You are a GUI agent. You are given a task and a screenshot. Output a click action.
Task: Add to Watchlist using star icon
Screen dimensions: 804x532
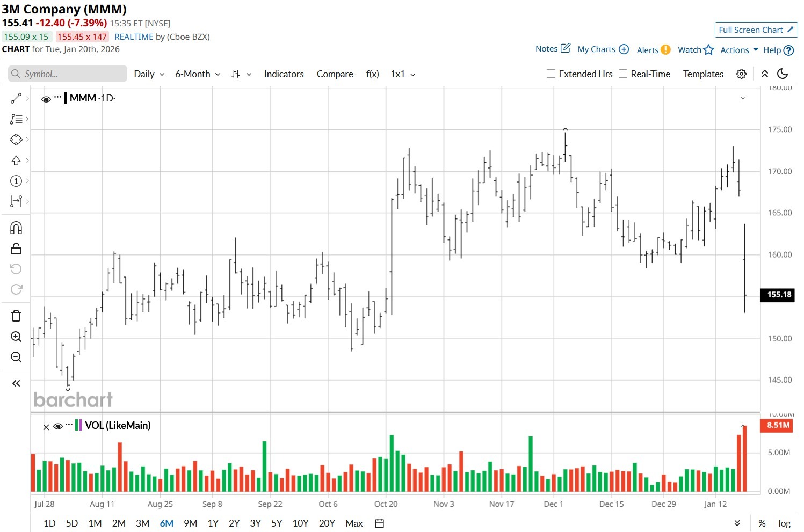[709, 49]
